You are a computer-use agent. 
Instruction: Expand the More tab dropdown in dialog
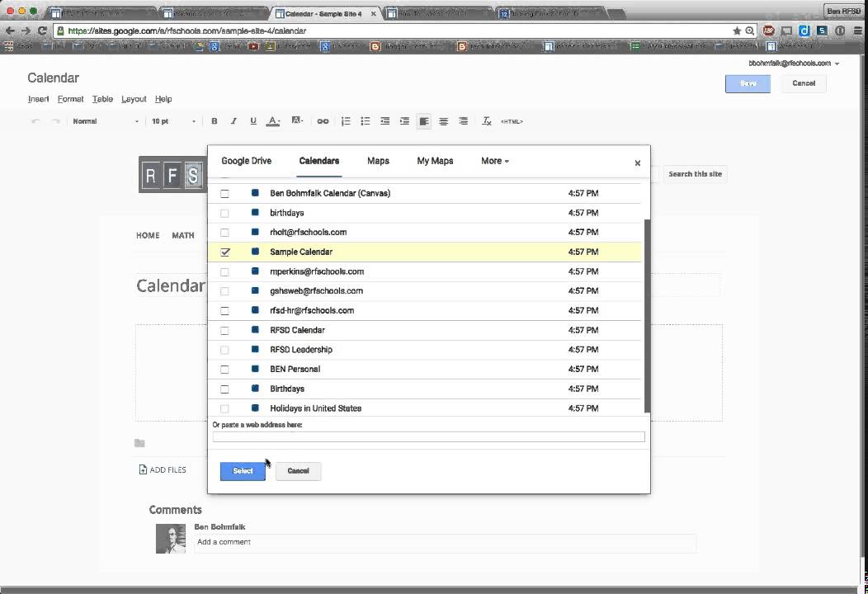tap(495, 161)
